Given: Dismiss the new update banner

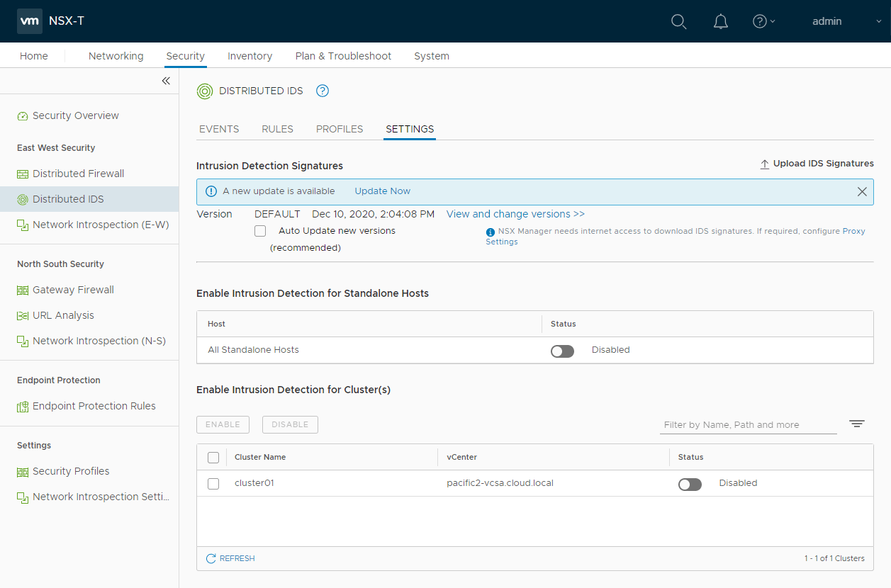Looking at the screenshot, I should (862, 192).
